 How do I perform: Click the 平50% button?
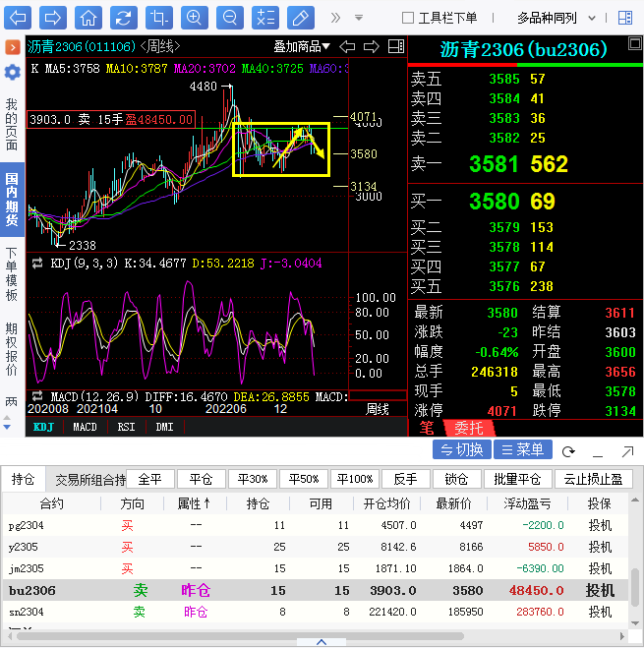pyautogui.click(x=304, y=479)
